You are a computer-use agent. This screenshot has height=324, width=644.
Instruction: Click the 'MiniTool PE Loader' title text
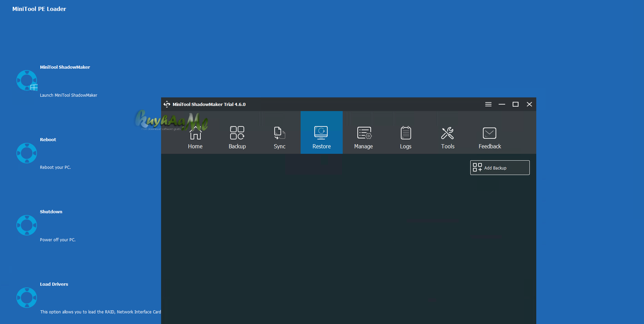coord(39,9)
